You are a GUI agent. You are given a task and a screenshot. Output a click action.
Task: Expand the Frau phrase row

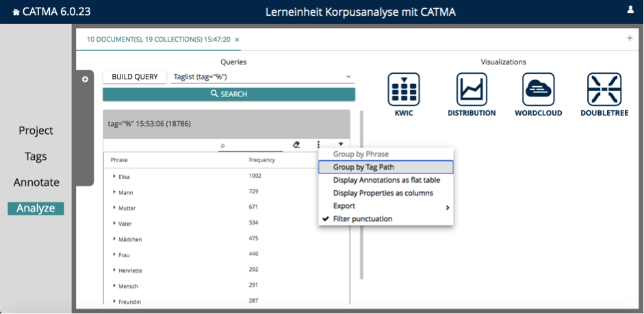click(114, 254)
